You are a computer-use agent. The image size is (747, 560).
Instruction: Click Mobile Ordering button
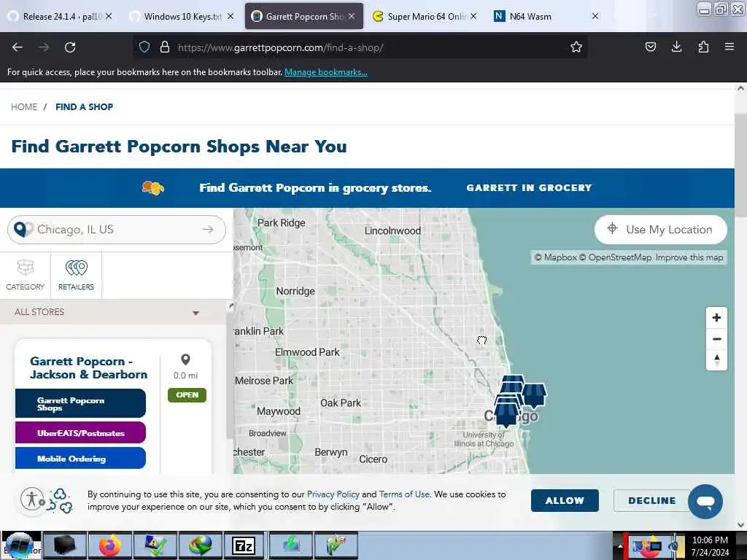click(80, 458)
